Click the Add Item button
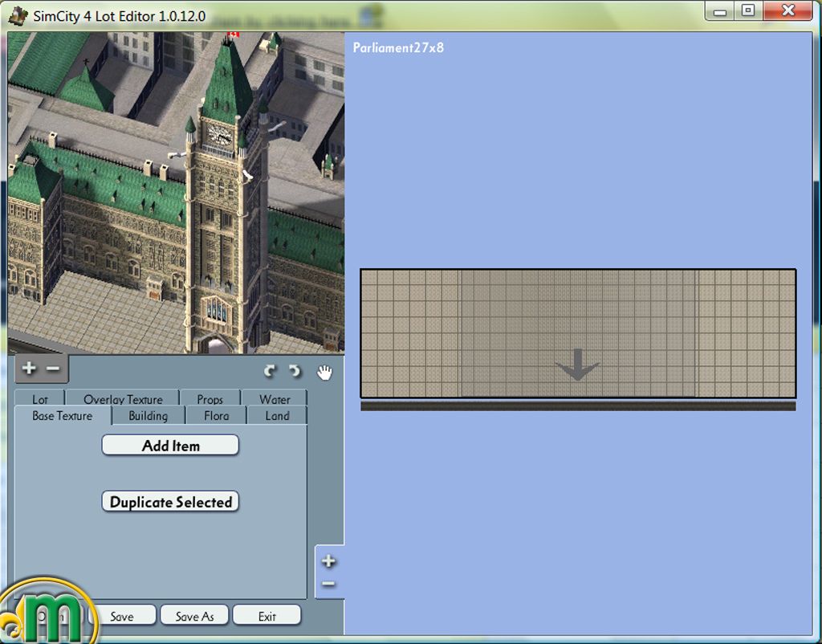Screen dimensions: 822x644 [x=170, y=445]
